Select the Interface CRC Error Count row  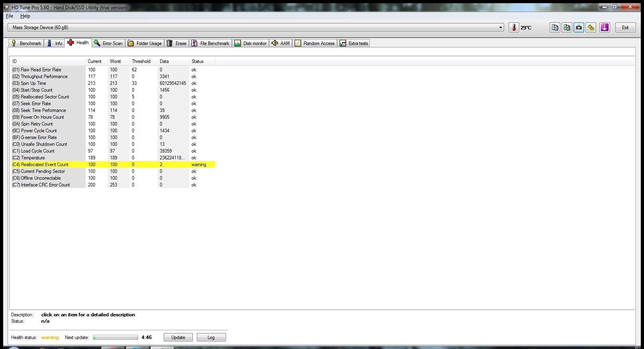coord(113,185)
